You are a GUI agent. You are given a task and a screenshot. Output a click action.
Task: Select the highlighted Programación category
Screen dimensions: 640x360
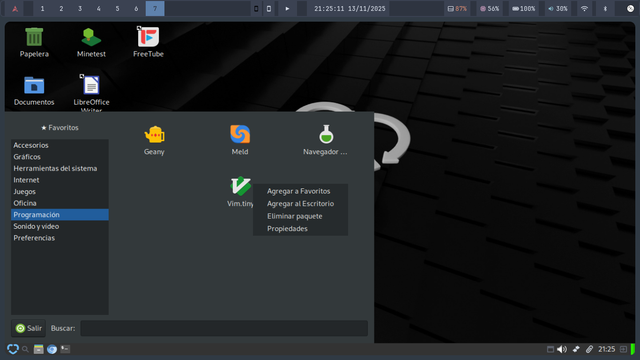(x=60, y=215)
